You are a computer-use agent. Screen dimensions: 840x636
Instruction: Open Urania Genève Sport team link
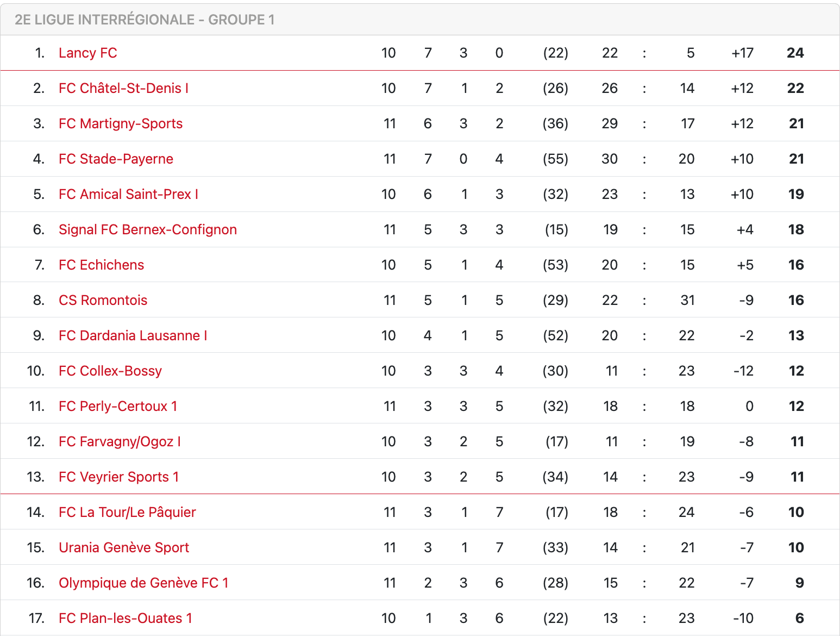coord(123,547)
